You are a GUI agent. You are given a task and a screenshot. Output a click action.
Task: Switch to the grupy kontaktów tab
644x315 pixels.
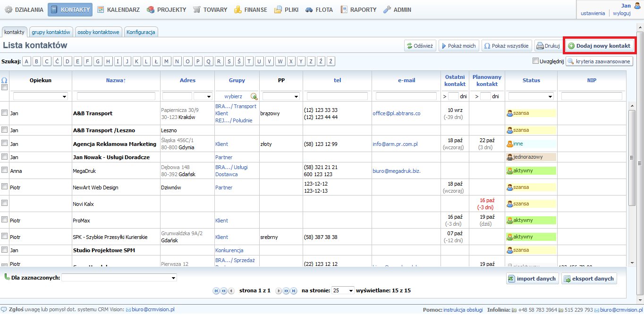tap(51, 32)
